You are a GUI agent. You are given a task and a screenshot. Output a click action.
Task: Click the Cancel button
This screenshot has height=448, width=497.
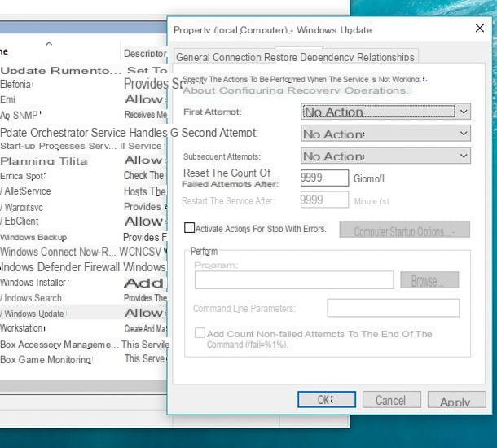click(391, 400)
